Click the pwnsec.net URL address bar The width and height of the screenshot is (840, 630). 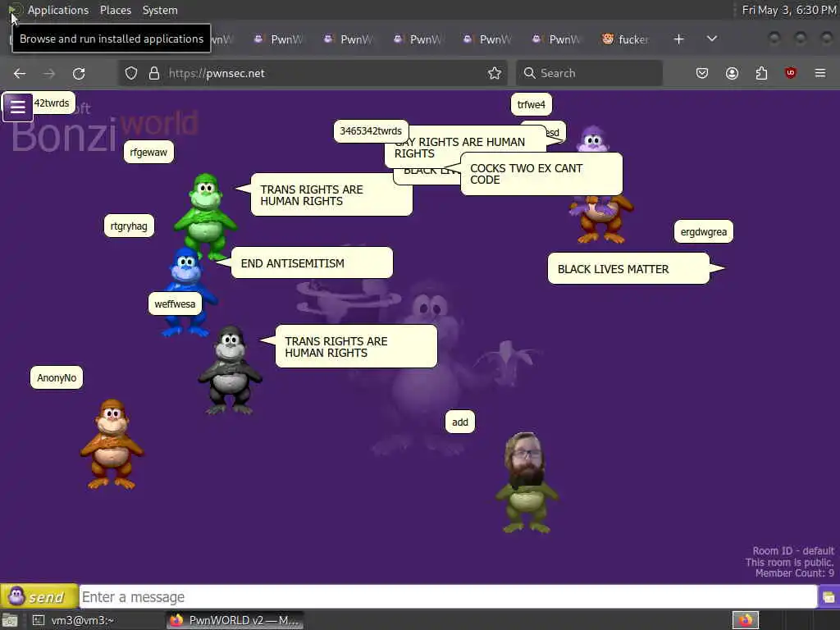click(x=313, y=73)
